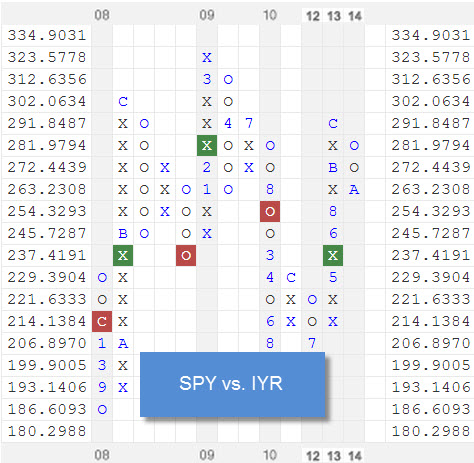Screen dimensions: 474x463
Task: Click 302.0634 on the left price axis
Action: [47, 101]
